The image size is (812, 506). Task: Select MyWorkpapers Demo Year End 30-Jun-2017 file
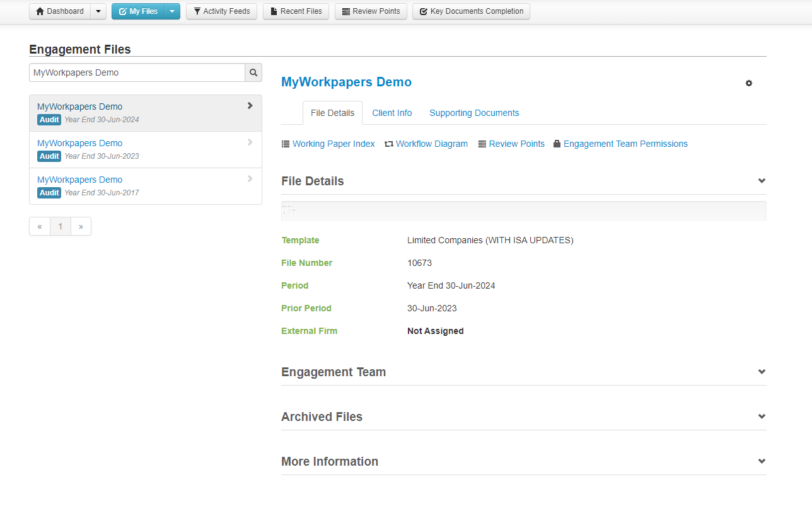(x=146, y=186)
